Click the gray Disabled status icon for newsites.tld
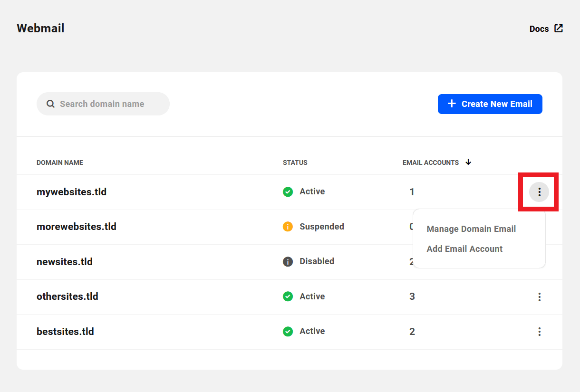580x392 pixels. (288, 261)
